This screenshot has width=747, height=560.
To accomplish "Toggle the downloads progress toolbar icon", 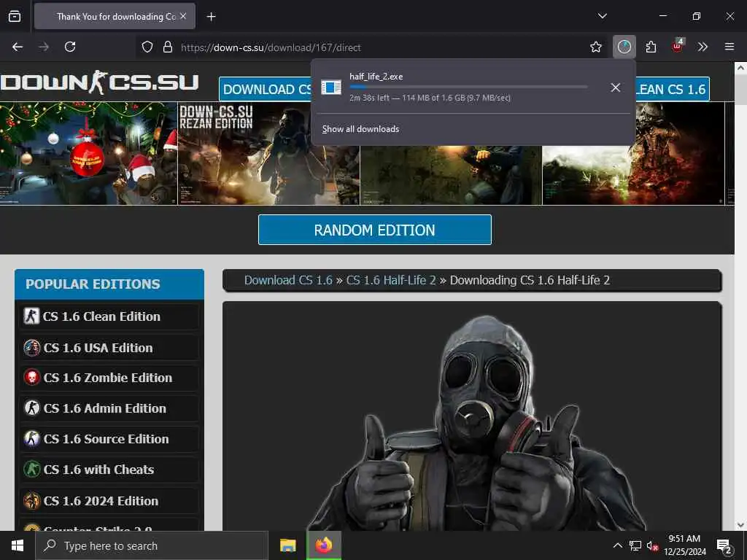I will pos(624,47).
